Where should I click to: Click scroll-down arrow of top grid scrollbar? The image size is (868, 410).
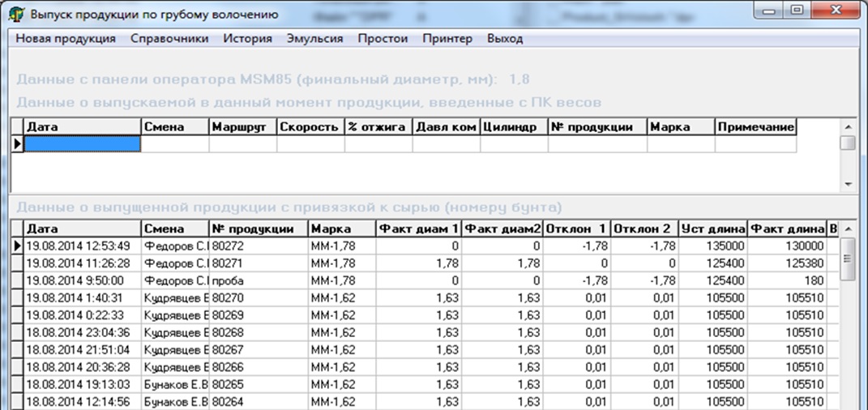pos(847,184)
